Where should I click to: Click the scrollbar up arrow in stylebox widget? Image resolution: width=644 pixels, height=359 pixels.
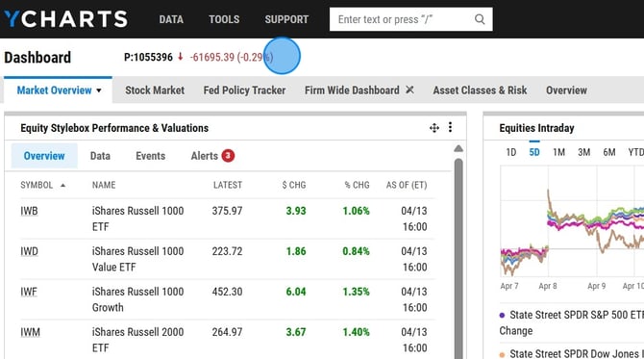(x=458, y=148)
